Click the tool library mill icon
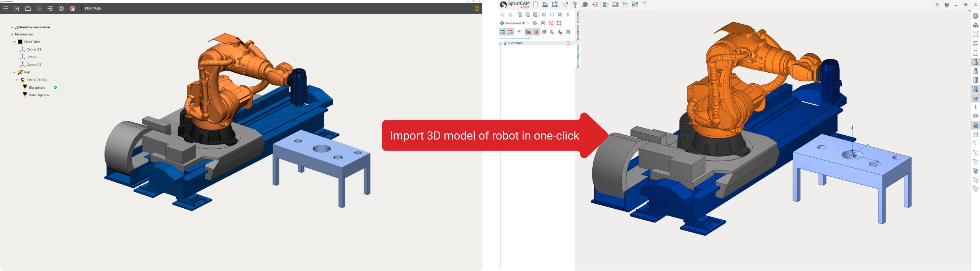 (645, 5)
